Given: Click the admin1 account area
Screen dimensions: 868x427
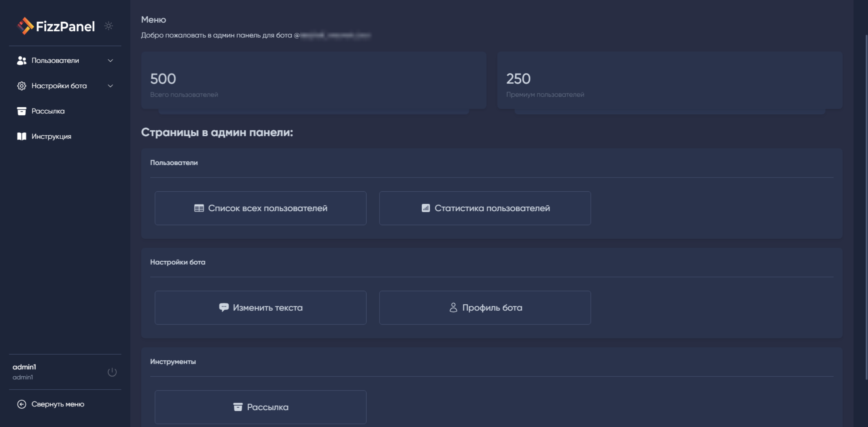Looking at the screenshot, I should pos(24,372).
